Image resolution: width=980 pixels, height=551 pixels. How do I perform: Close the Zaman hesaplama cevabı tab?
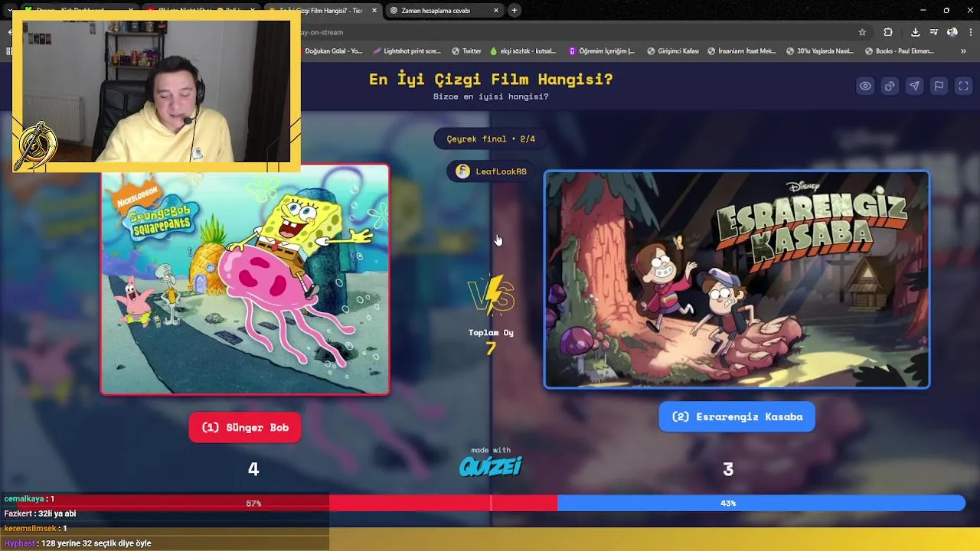click(x=496, y=11)
